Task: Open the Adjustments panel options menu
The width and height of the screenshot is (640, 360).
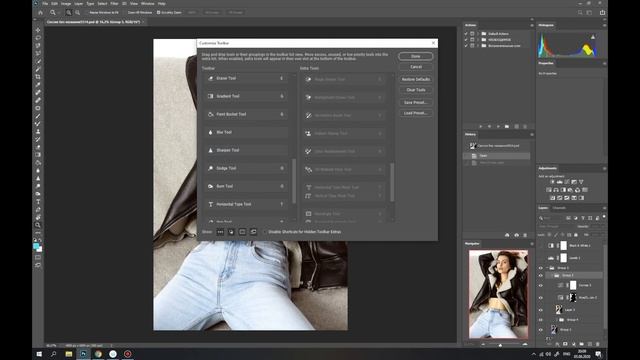Action: point(604,169)
